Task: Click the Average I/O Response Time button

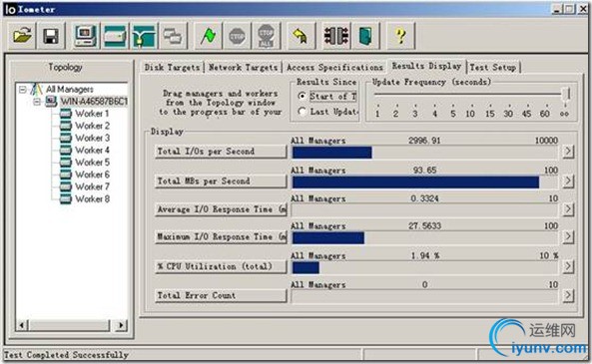Action: click(221, 209)
